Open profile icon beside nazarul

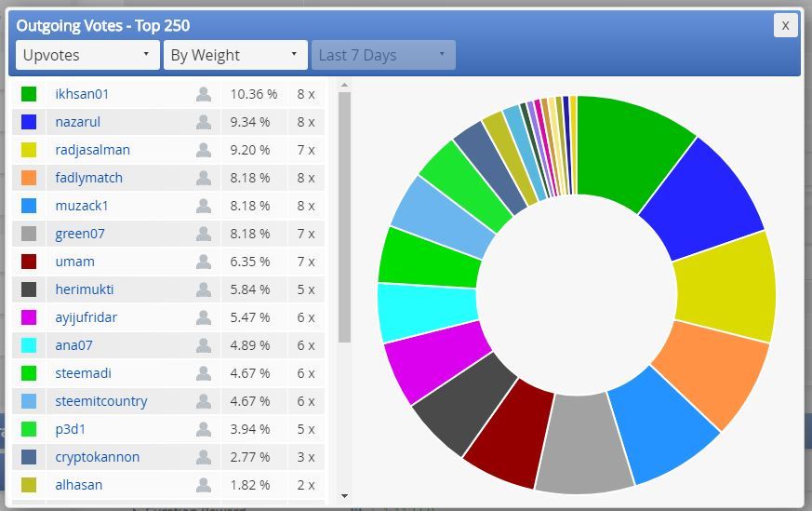(204, 122)
